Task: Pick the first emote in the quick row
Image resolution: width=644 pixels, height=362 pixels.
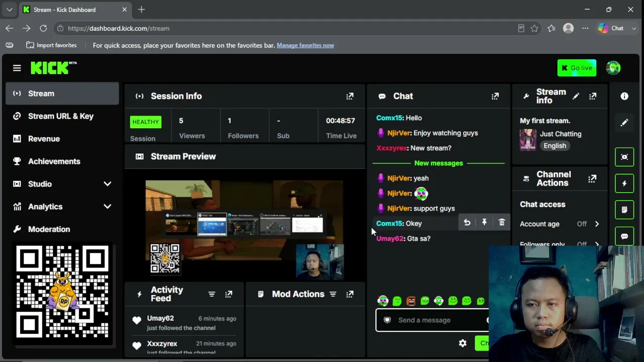Action: tap(383, 301)
